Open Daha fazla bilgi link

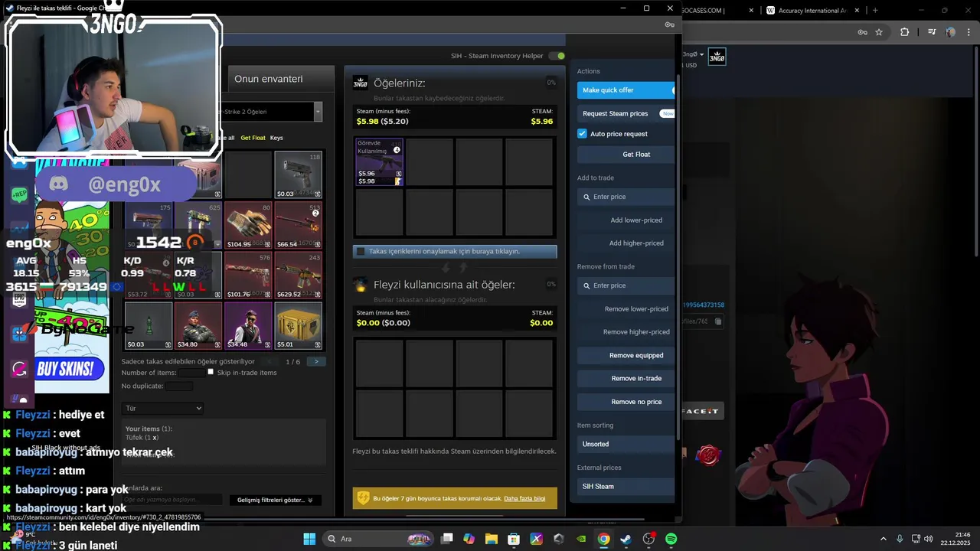tap(524, 498)
